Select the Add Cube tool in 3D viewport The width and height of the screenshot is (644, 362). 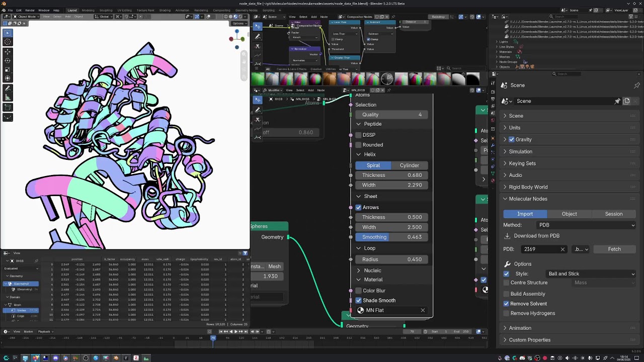(8, 107)
